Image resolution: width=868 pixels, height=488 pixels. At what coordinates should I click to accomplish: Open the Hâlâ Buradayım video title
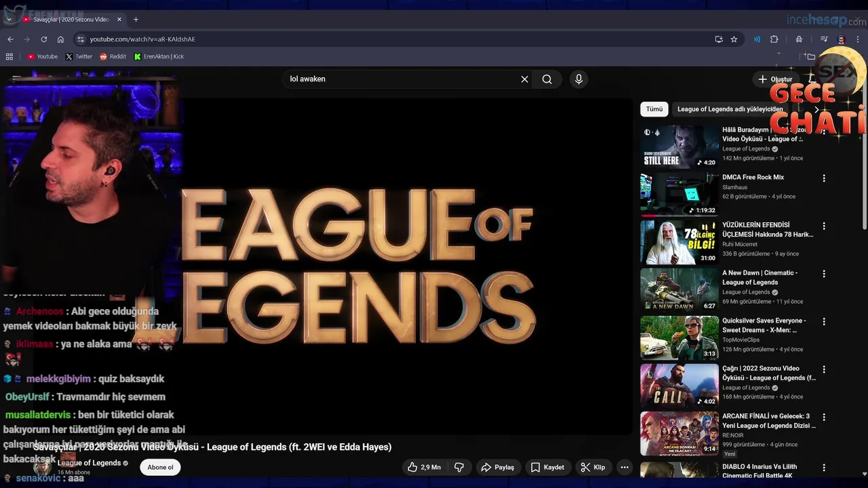tap(764, 134)
